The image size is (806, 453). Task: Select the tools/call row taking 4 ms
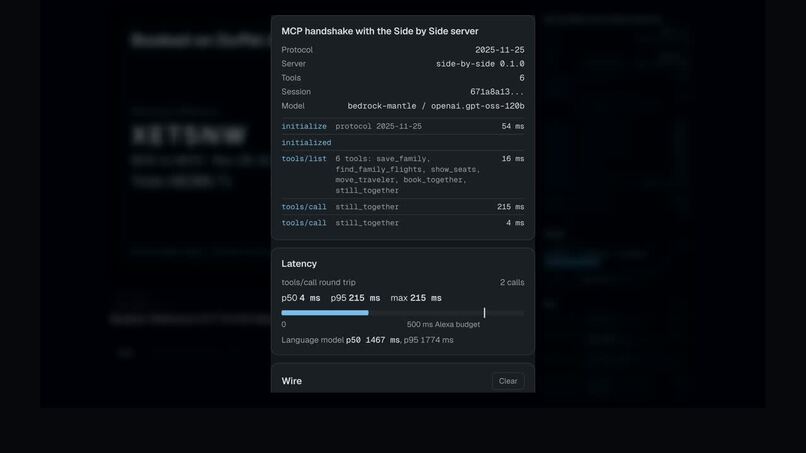click(x=402, y=223)
